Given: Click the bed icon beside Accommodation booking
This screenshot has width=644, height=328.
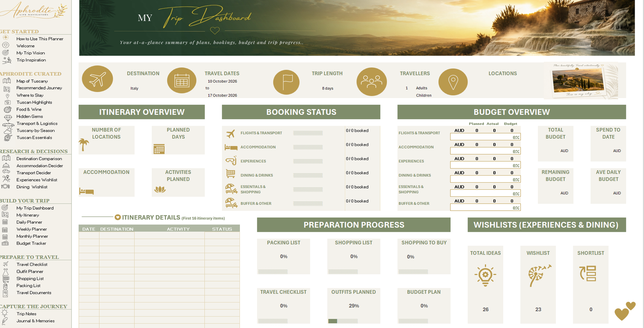Looking at the screenshot, I should (231, 147).
